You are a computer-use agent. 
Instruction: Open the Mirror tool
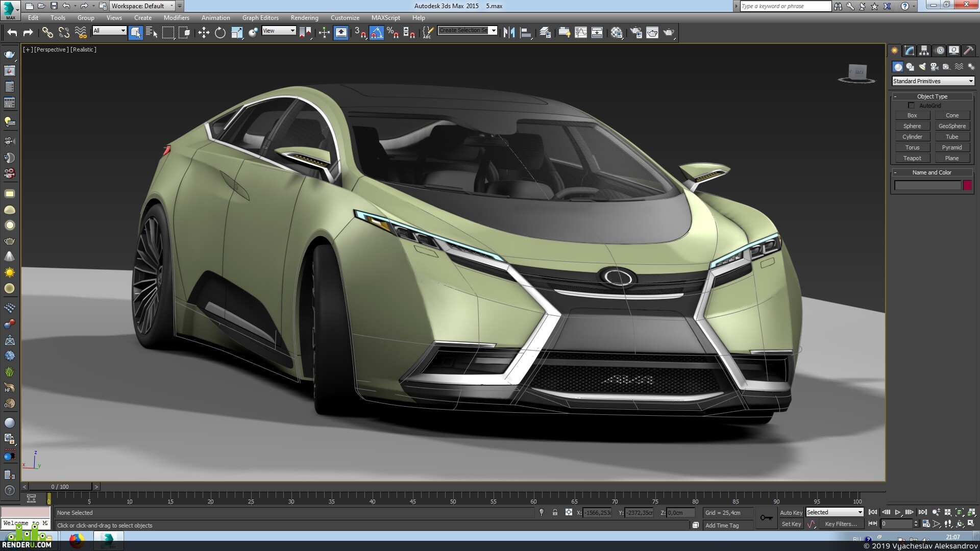click(509, 33)
